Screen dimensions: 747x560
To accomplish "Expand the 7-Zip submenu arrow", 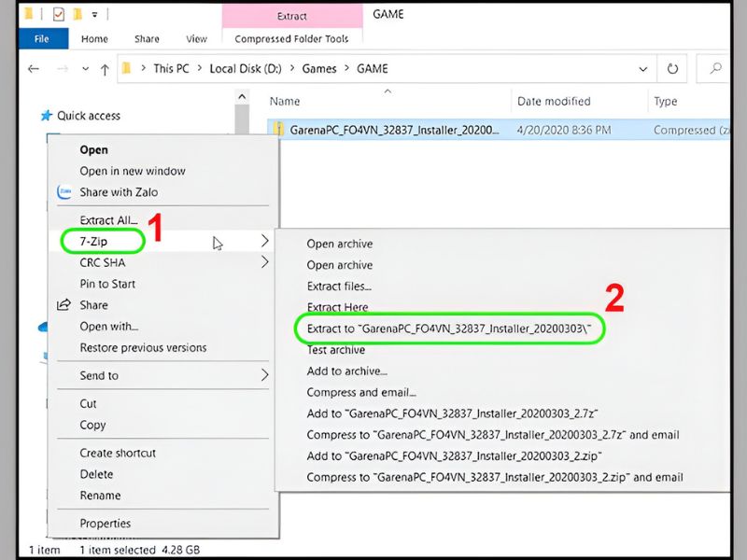I will (x=264, y=242).
